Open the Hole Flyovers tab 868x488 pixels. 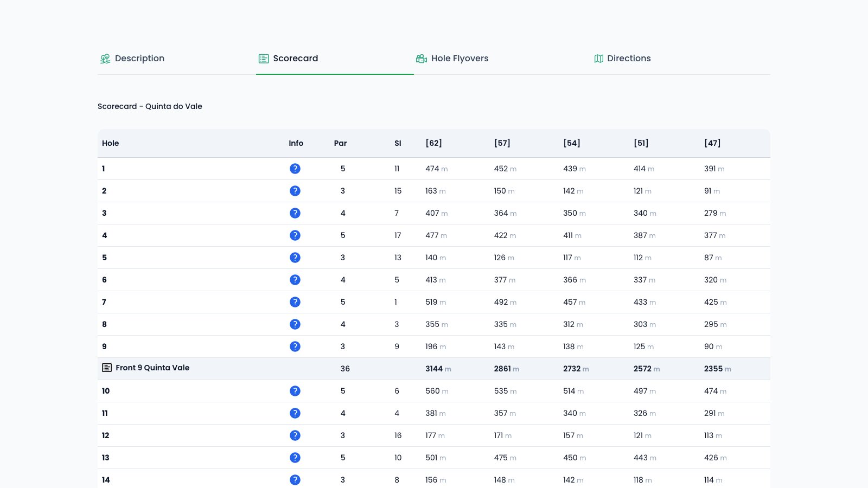(452, 59)
